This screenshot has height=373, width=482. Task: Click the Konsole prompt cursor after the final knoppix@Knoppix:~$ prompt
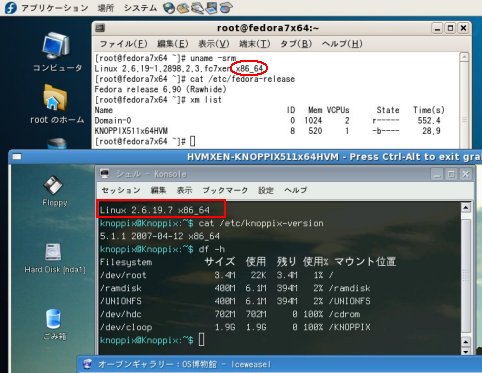pyautogui.click(x=201, y=340)
